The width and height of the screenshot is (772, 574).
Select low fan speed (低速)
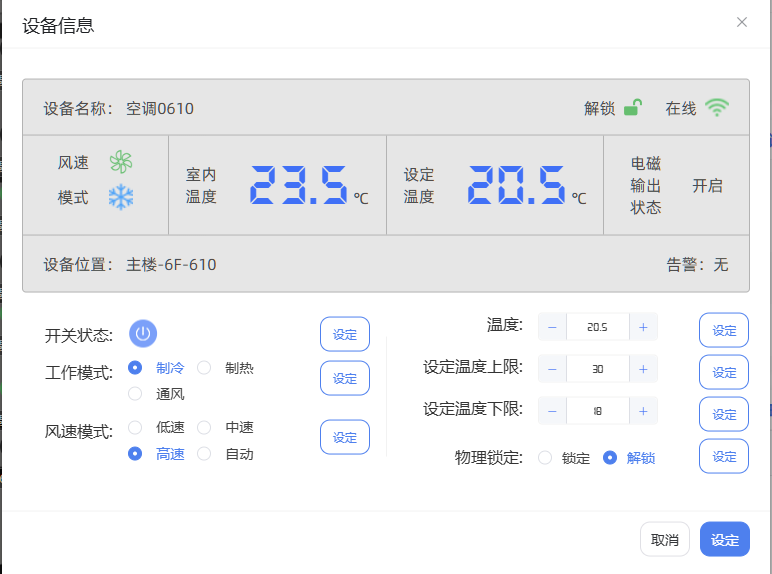tap(135, 427)
